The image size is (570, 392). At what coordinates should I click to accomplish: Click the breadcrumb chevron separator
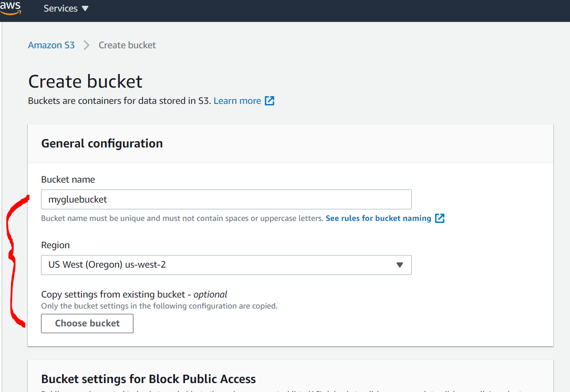tap(87, 45)
